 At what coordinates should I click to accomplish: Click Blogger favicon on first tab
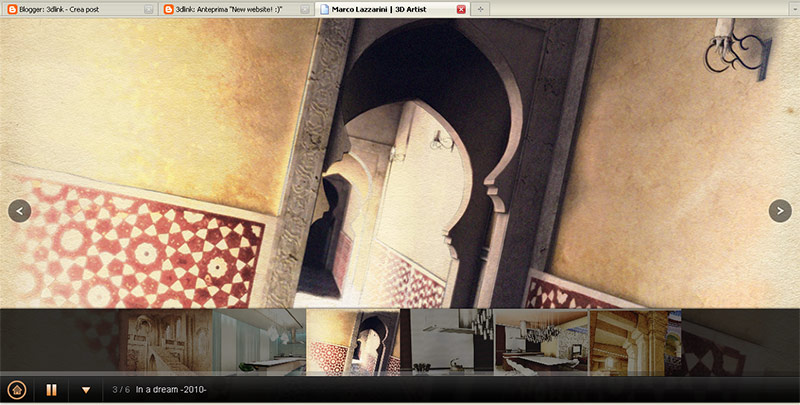pyautogui.click(x=12, y=9)
